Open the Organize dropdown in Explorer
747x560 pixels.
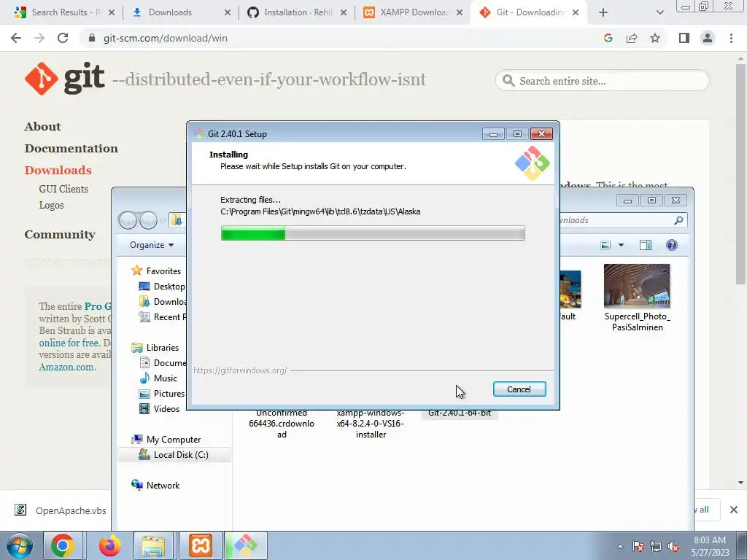coord(152,245)
